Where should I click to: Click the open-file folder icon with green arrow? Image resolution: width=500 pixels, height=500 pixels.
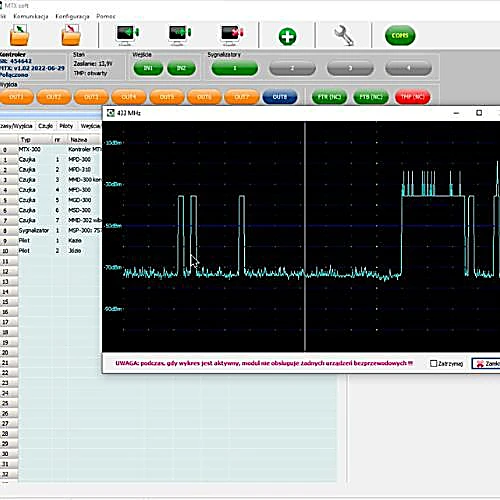point(19,35)
